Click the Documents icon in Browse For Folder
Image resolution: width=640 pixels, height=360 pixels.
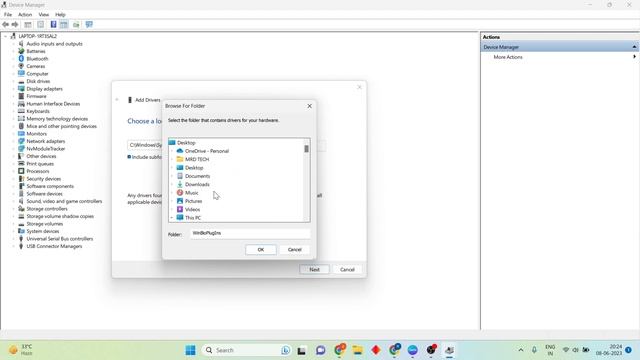[180, 176]
